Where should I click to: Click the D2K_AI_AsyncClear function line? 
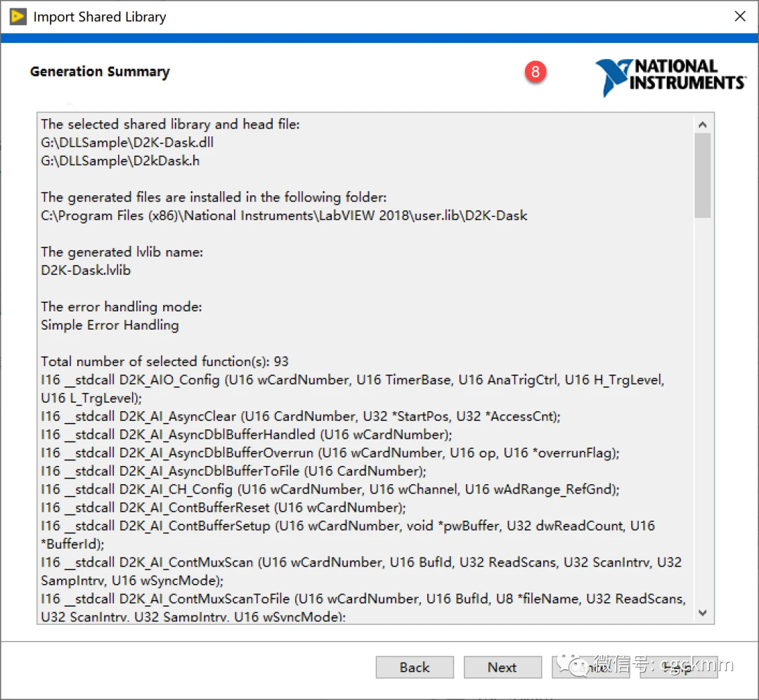click(300, 416)
